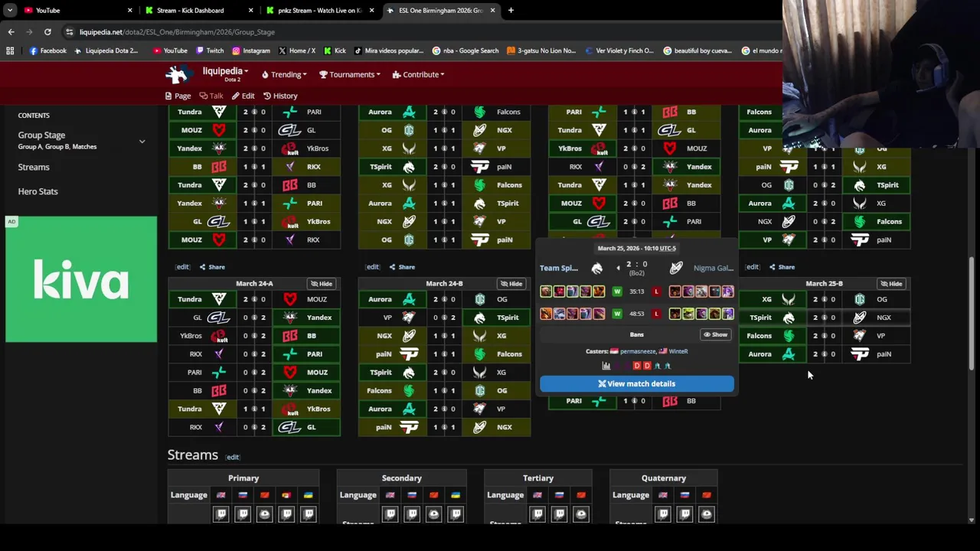This screenshot has height=551, width=980.
Task: Click the kiva advertisement banner
Action: tap(81, 279)
